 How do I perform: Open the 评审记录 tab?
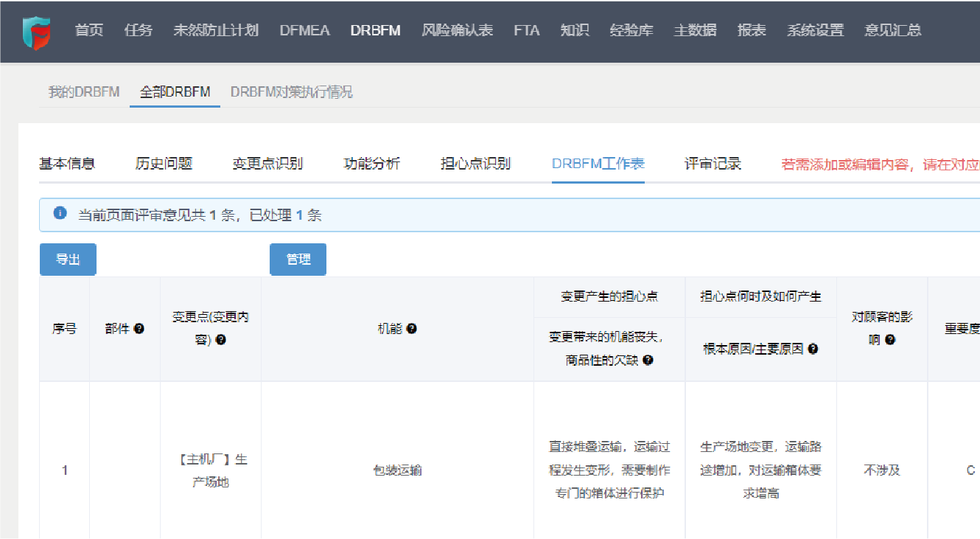[713, 164]
